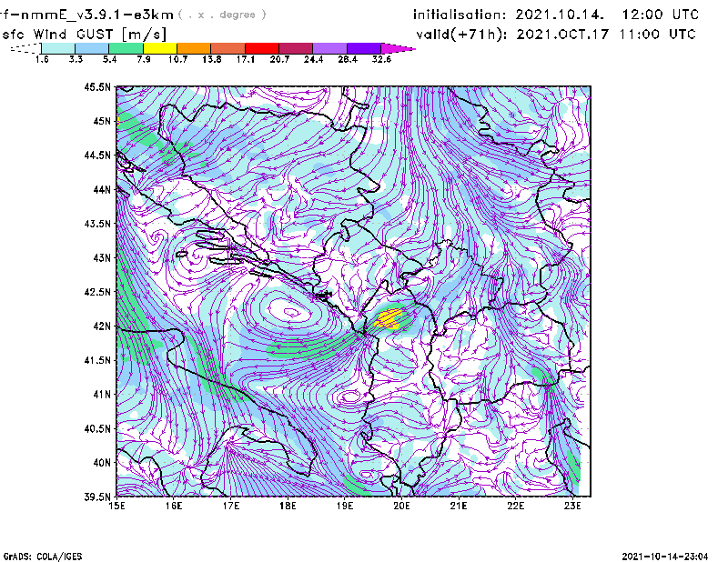Click the model name 'nmmE_v3.9.1-e3km' text
Viewport: 728px width, 562px height.
pos(97,15)
